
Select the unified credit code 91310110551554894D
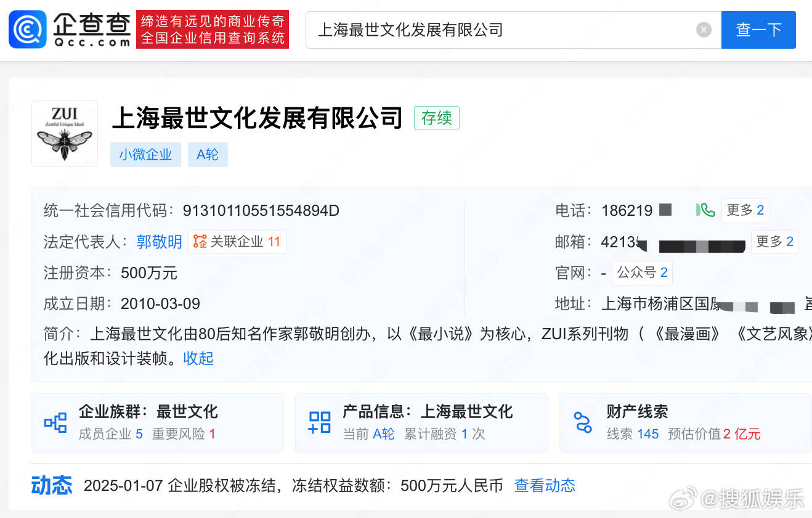pos(261,211)
